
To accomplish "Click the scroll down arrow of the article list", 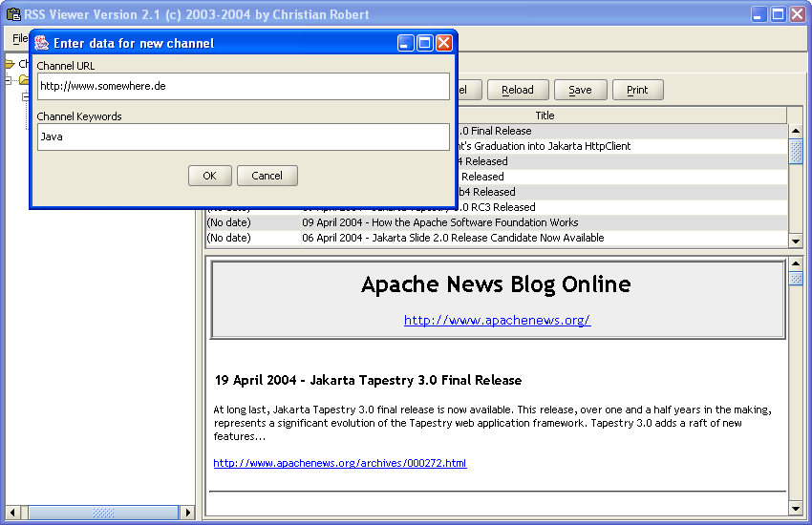I will click(x=796, y=241).
